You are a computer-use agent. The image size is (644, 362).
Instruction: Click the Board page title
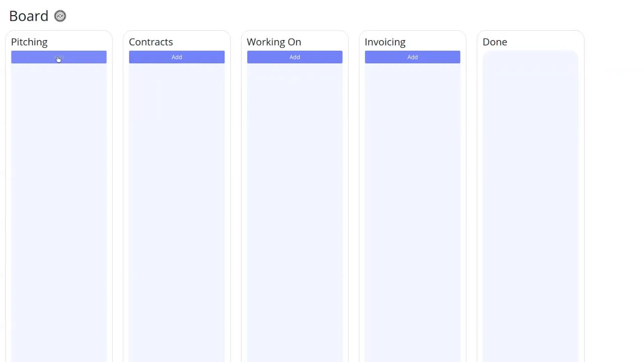pos(29,16)
